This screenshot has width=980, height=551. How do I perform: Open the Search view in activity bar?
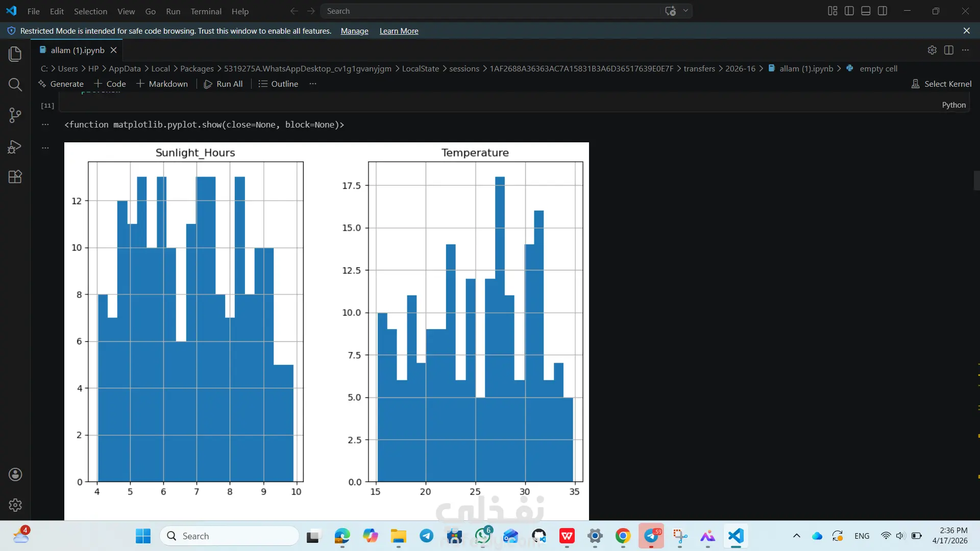click(x=15, y=85)
